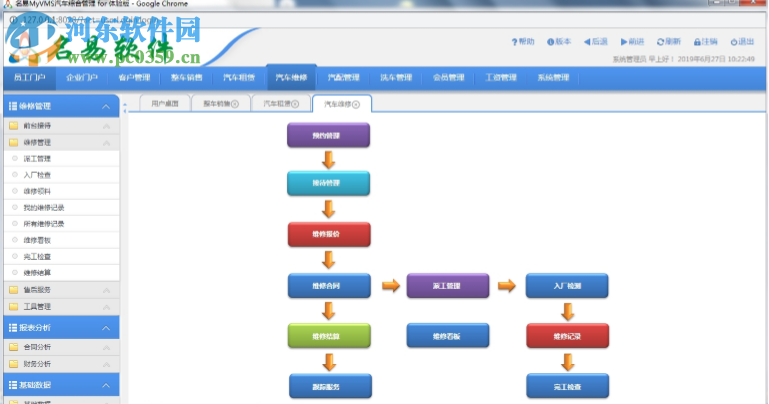Collapse the 维修管理 blue panel header
The height and width of the screenshot is (404, 769).
61,106
